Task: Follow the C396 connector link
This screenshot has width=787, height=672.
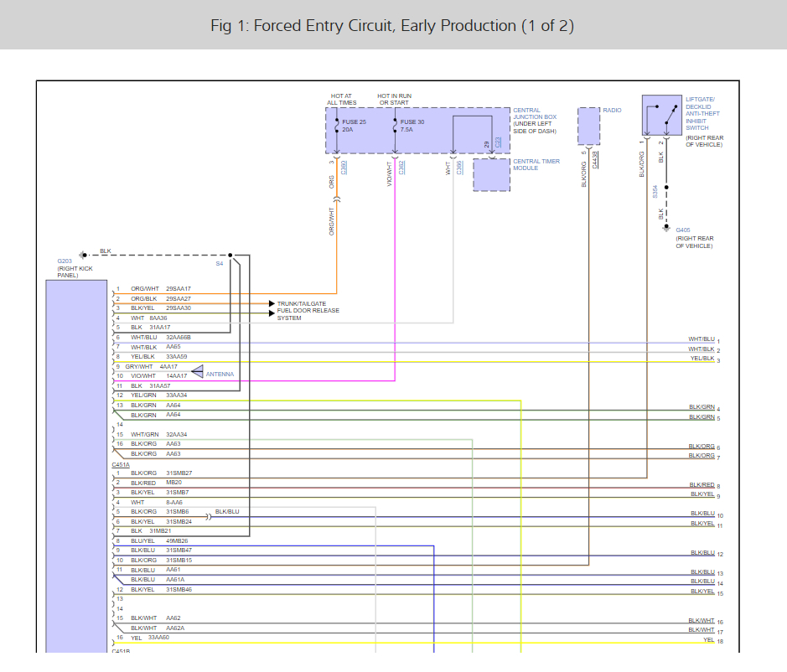Action: click(x=459, y=167)
